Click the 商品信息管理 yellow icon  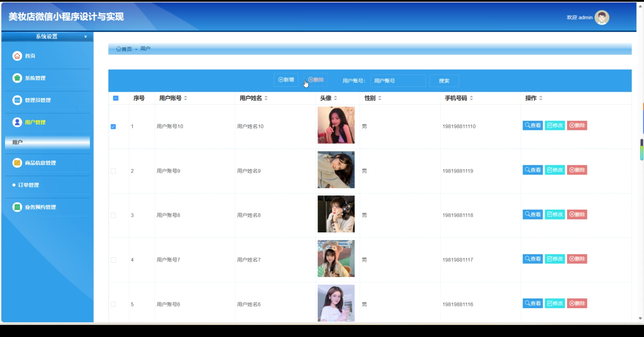click(x=17, y=163)
